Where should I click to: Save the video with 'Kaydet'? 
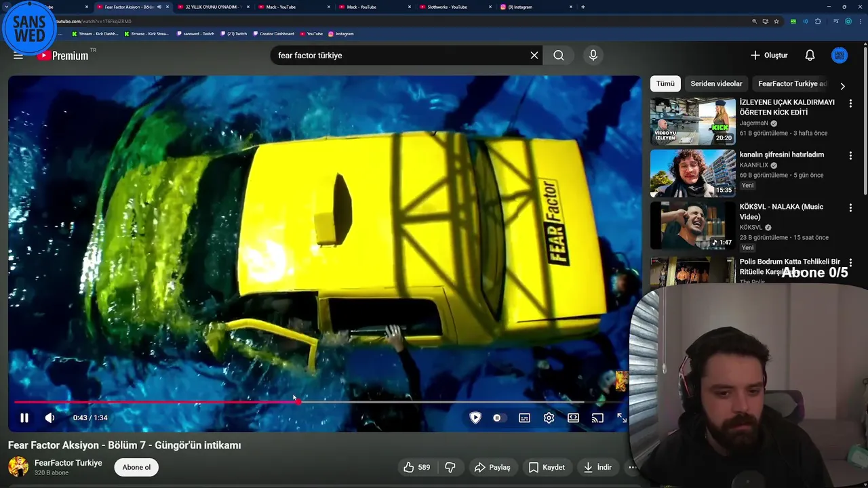point(547,467)
